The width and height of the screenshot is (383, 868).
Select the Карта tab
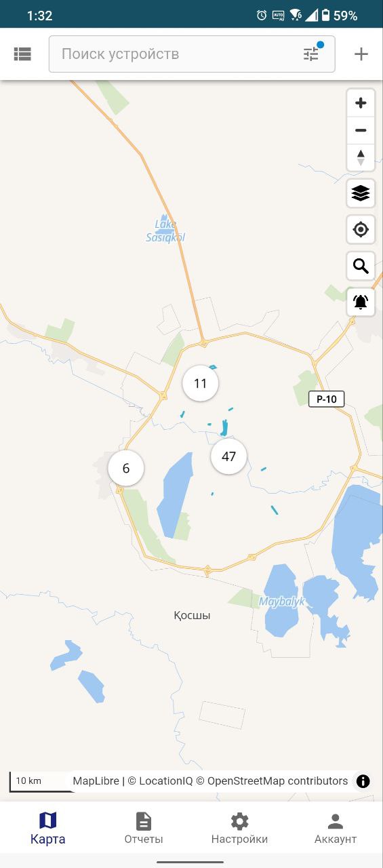[x=48, y=828]
